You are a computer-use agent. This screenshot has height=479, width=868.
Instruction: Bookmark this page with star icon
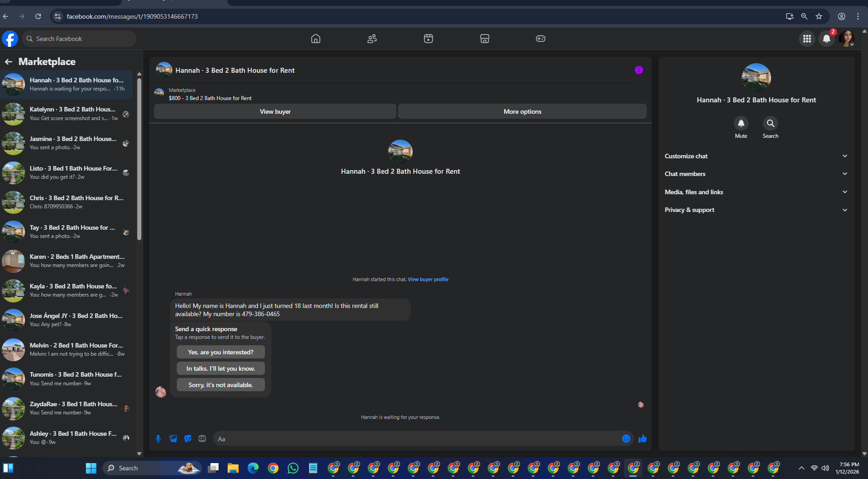pos(818,16)
